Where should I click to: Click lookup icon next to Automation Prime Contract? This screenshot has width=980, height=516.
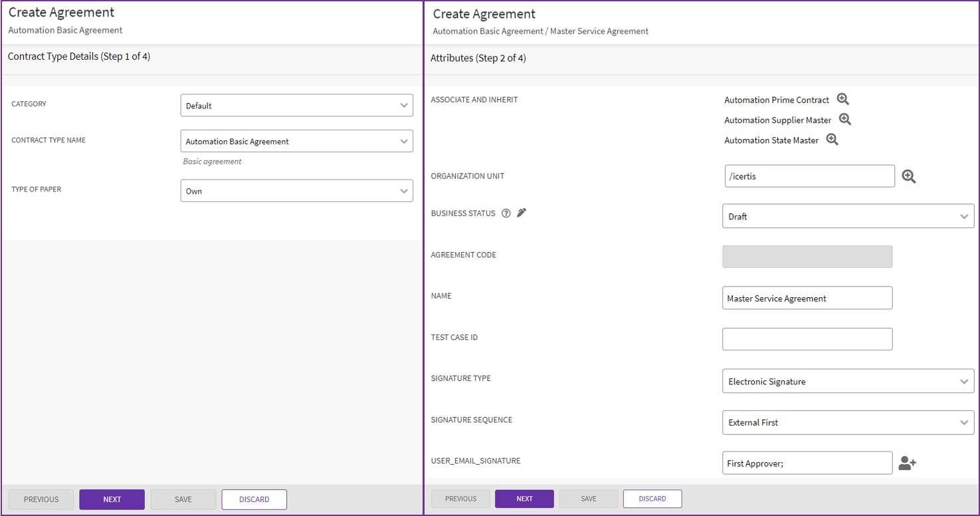pos(842,99)
